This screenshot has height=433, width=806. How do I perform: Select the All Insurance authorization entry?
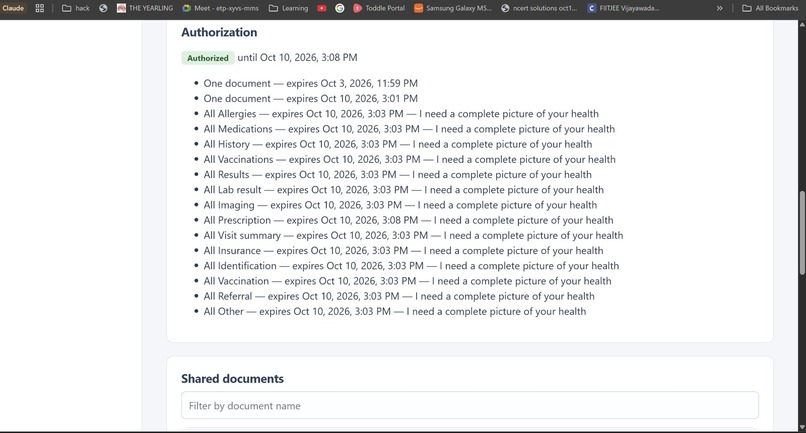pos(404,250)
